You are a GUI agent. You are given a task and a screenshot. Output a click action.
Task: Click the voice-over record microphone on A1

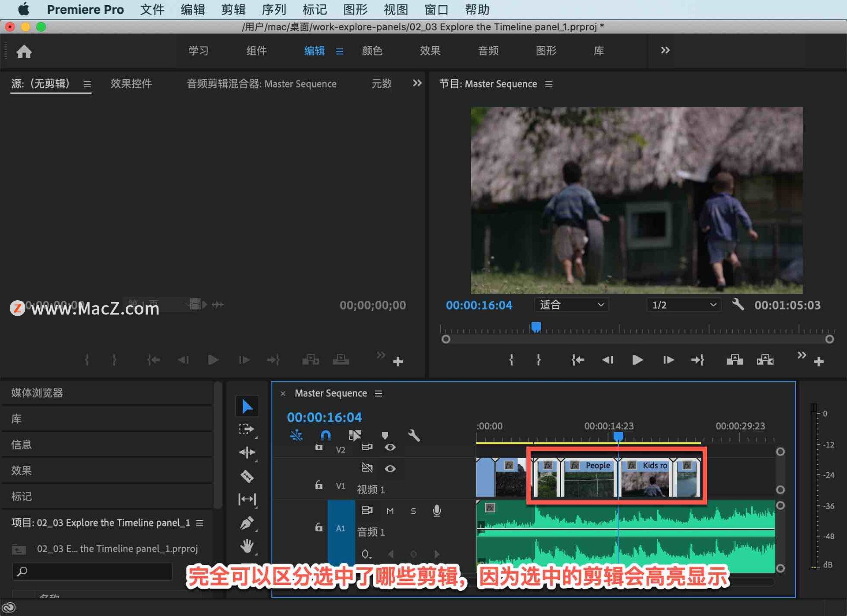pyautogui.click(x=437, y=511)
